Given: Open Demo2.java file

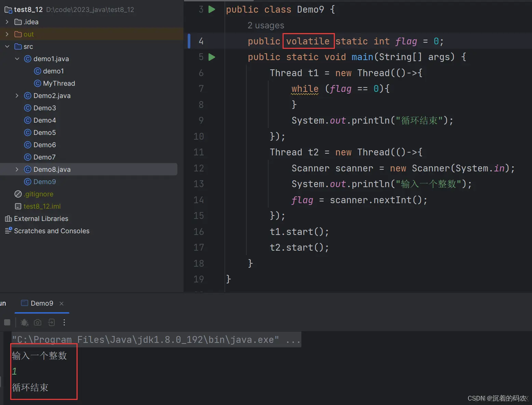Looking at the screenshot, I should pos(52,96).
